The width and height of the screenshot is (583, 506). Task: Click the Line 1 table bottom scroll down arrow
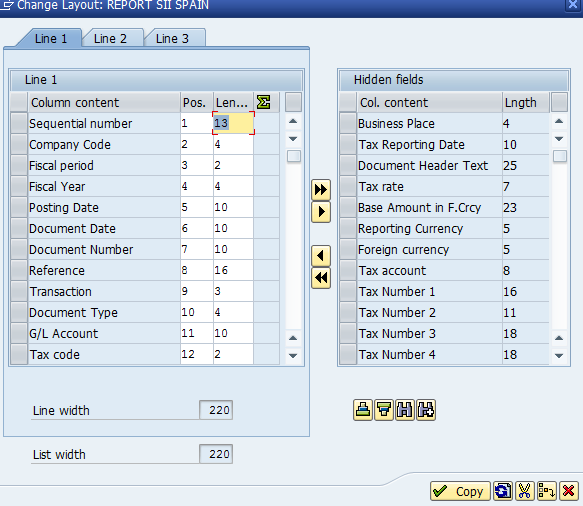click(x=293, y=356)
